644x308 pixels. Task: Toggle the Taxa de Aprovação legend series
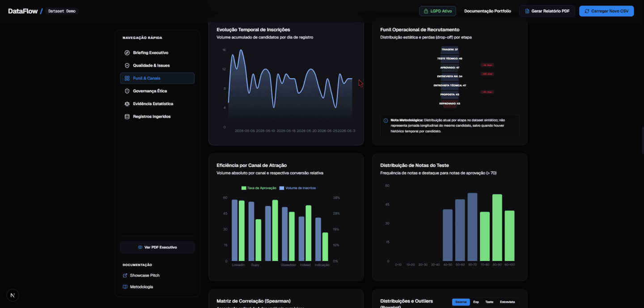258,188
